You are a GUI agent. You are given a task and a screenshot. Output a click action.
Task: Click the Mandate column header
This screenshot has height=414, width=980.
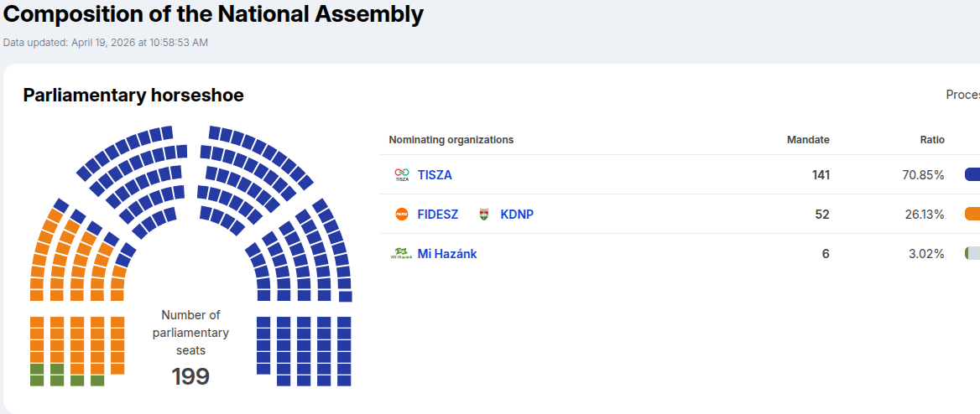click(808, 140)
